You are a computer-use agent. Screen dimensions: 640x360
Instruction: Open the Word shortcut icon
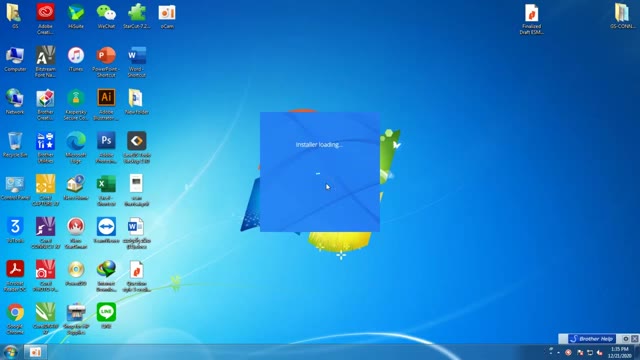click(137, 61)
